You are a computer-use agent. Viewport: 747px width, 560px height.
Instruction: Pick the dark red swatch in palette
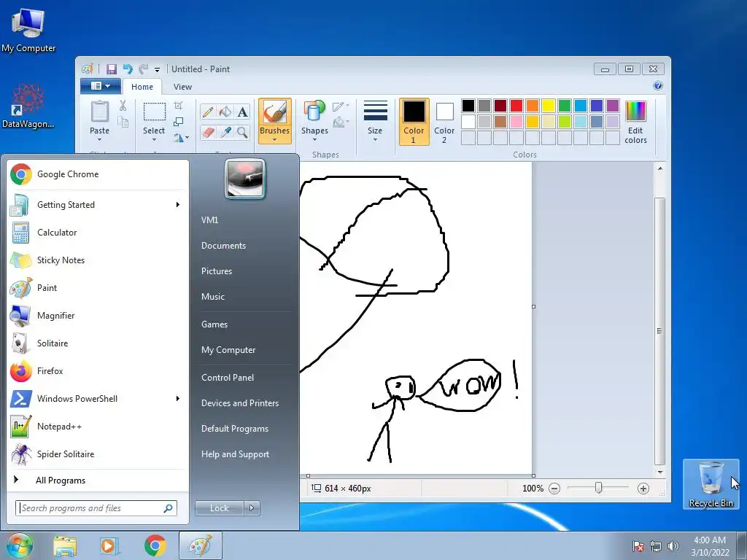click(500, 106)
